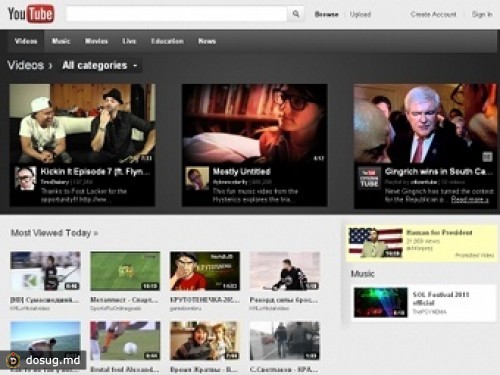Select the News tab
Viewport: 500px width, 375px height.
coord(207,41)
